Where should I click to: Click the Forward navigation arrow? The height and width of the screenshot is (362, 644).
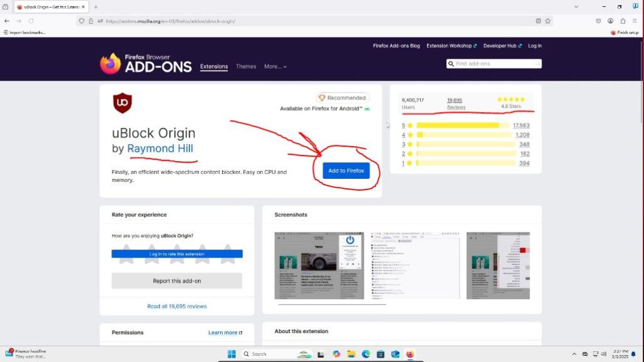pyautogui.click(x=19, y=21)
